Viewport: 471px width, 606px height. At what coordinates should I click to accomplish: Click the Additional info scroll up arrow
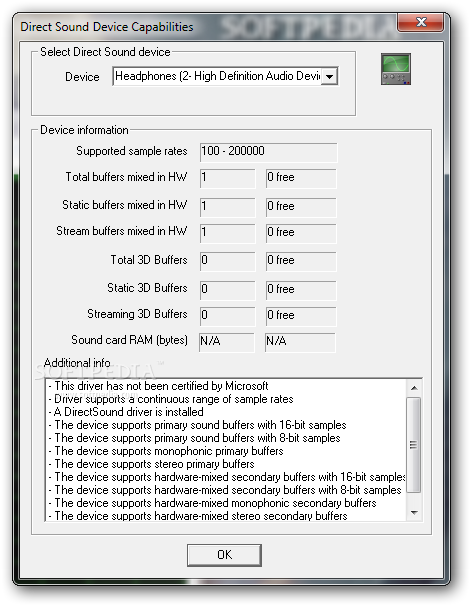point(414,388)
